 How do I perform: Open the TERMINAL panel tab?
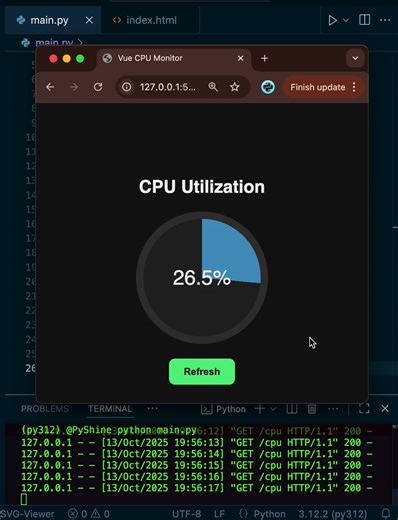coord(110,409)
